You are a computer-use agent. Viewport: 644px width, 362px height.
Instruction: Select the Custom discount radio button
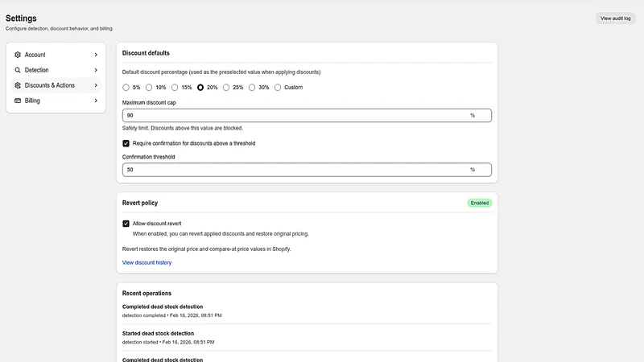[x=278, y=88]
